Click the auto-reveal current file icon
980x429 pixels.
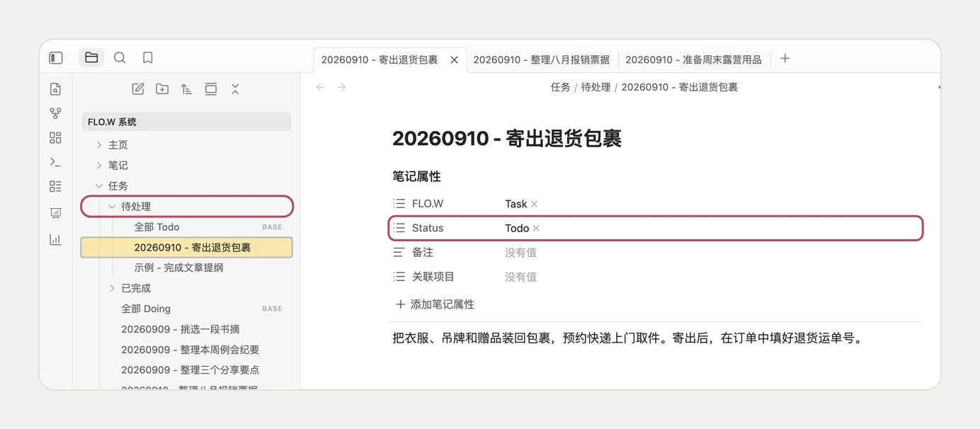[x=210, y=89]
